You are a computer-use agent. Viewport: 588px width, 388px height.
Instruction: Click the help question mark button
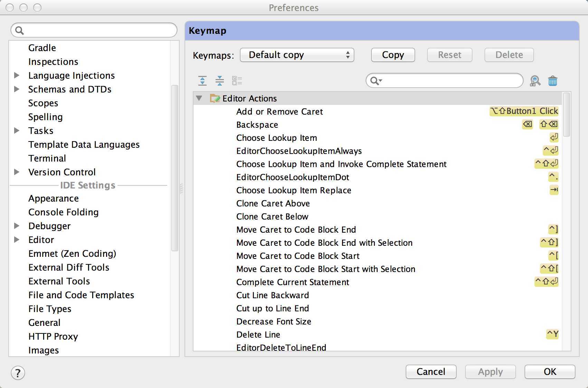[x=18, y=373]
